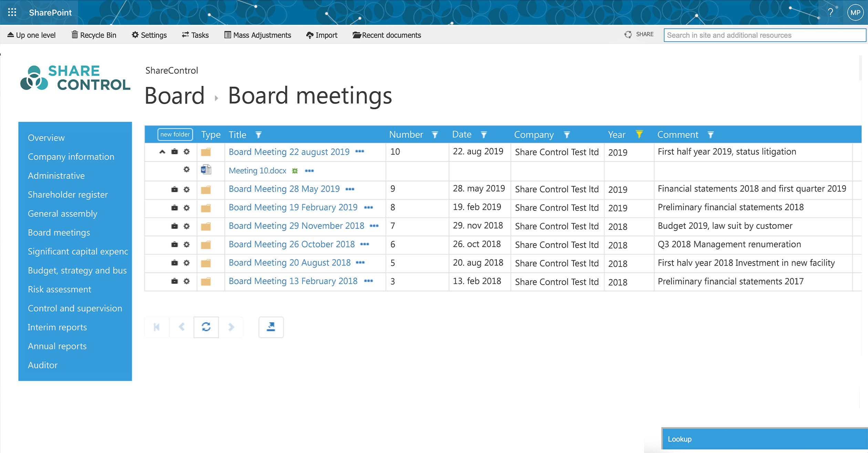This screenshot has width=868, height=453.
Task: Click the export icon under the list
Action: (x=271, y=327)
